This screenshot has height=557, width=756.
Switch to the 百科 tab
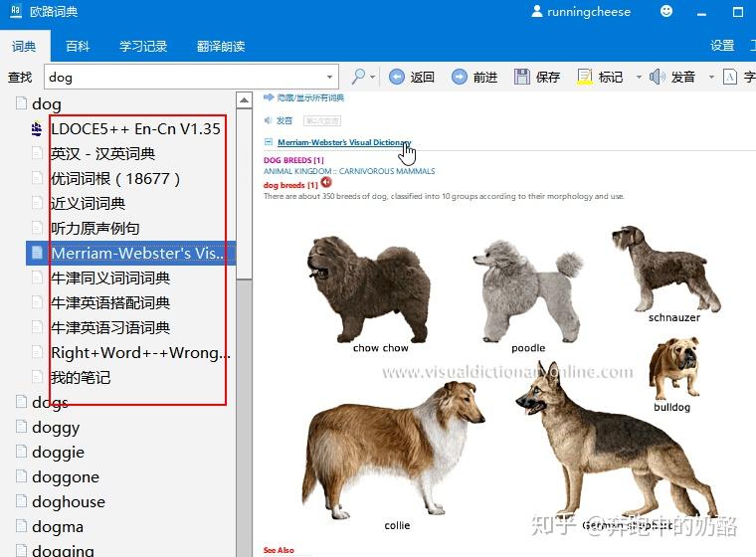point(78,47)
